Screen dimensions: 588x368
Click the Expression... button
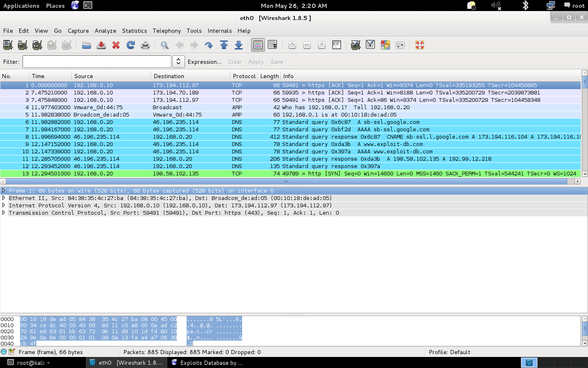[x=205, y=62]
